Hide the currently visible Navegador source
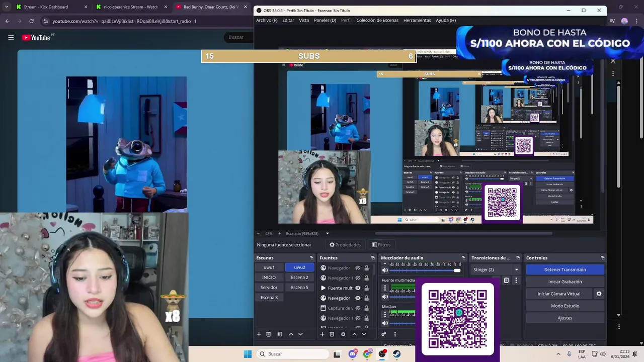Screen dimensions: 644x362 [x=358, y=298]
